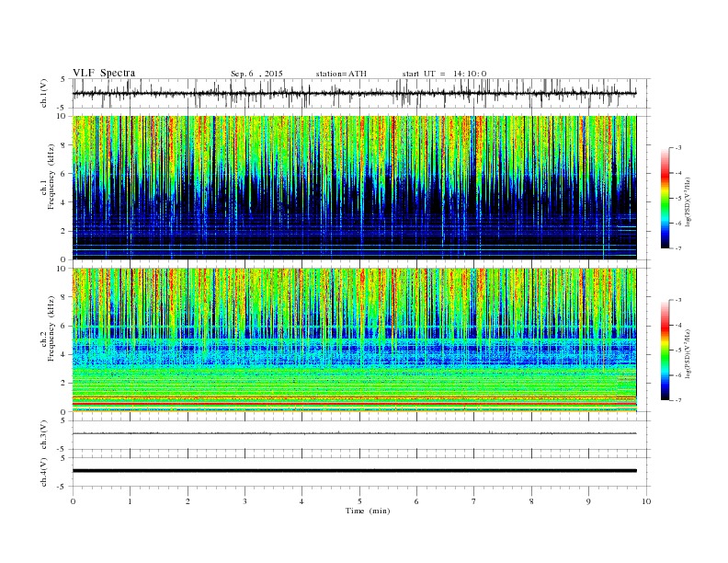Click the ch.1 color bar's log(PSD) label

click(x=688, y=202)
